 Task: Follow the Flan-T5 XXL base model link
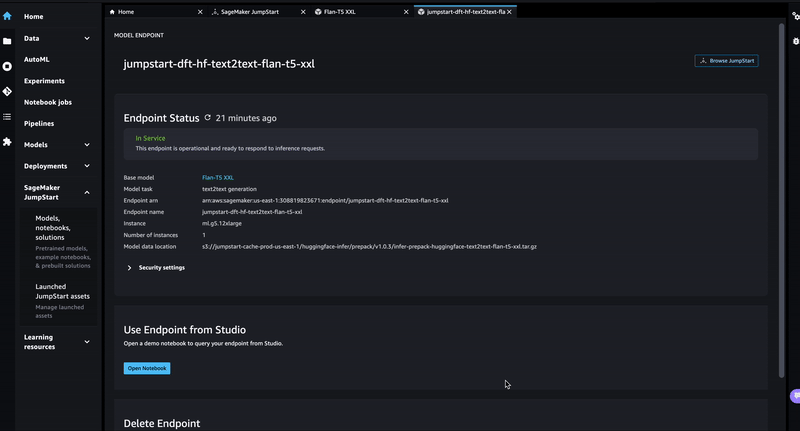[x=218, y=178]
